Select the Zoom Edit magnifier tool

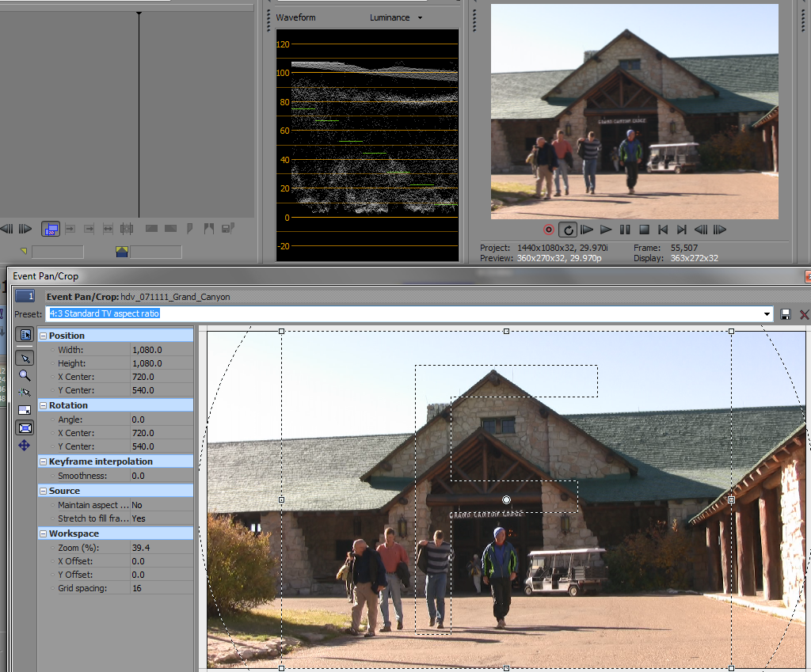[25, 376]
